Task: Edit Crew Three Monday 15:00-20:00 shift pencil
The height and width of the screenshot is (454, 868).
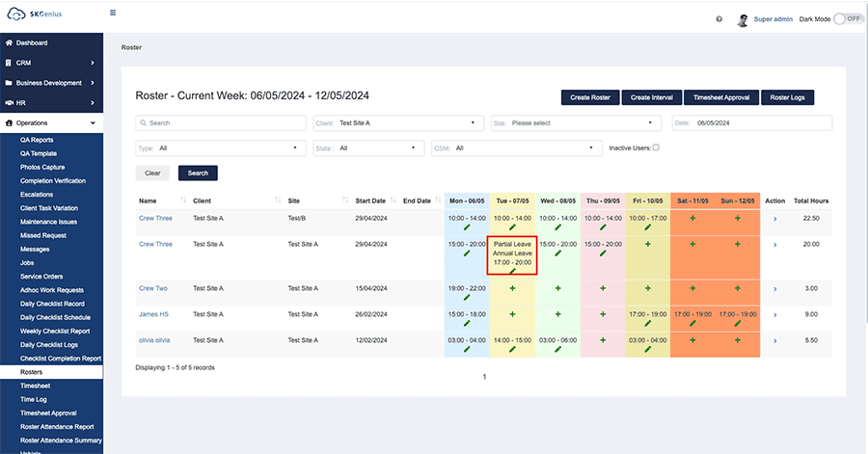Action: pyautogui.click(x=467, y=254)
